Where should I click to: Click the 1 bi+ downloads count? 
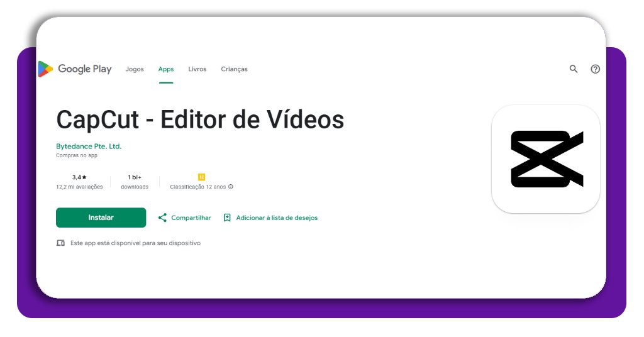point(135,177)
